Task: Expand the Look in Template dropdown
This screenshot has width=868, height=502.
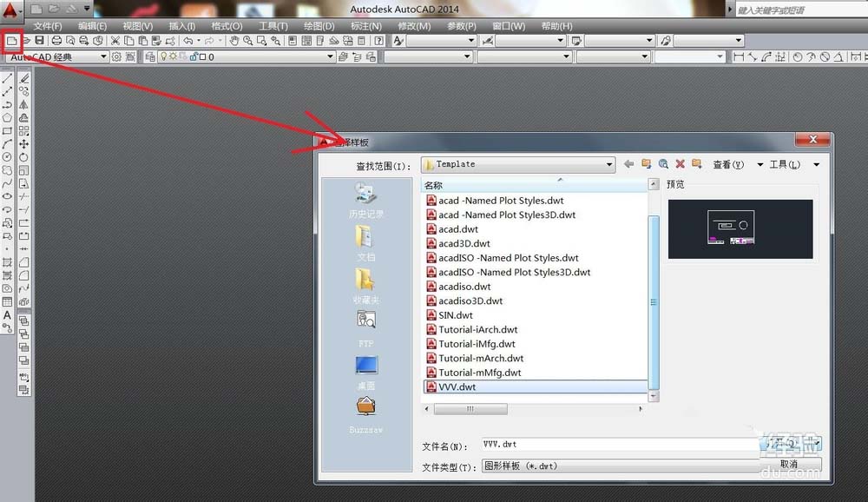Action: (x=609, y=164)
